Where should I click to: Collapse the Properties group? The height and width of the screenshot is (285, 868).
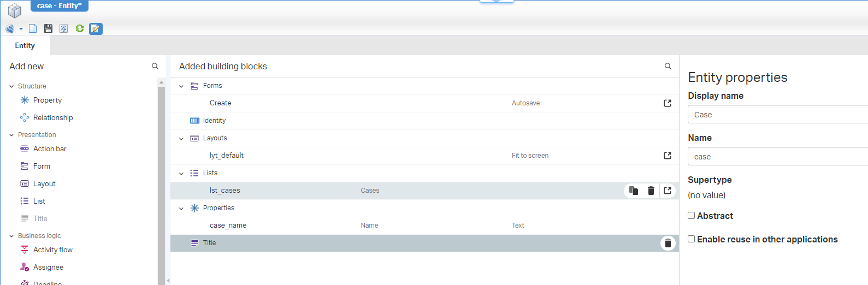[x=181, y=209]
